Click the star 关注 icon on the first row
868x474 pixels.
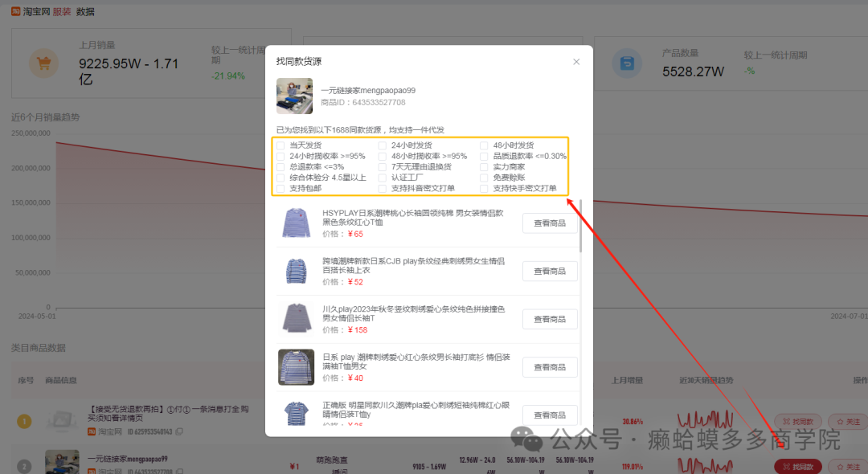[847, 421]
